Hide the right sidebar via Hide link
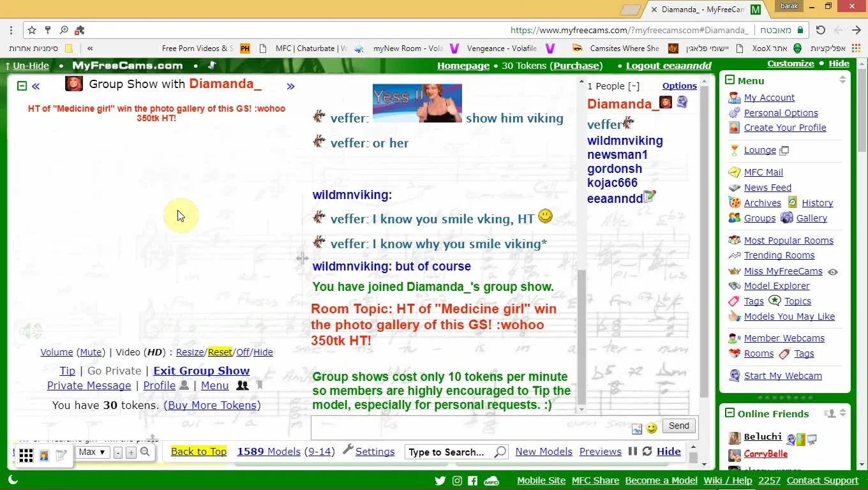Screen dimensions: 868x490 pyautogui.click(x=839, y=63)
